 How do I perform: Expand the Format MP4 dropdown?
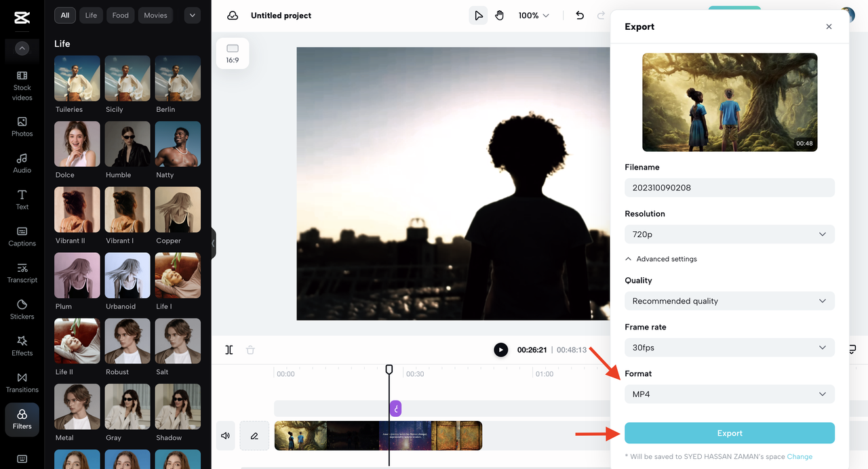(x=729, y=394)
